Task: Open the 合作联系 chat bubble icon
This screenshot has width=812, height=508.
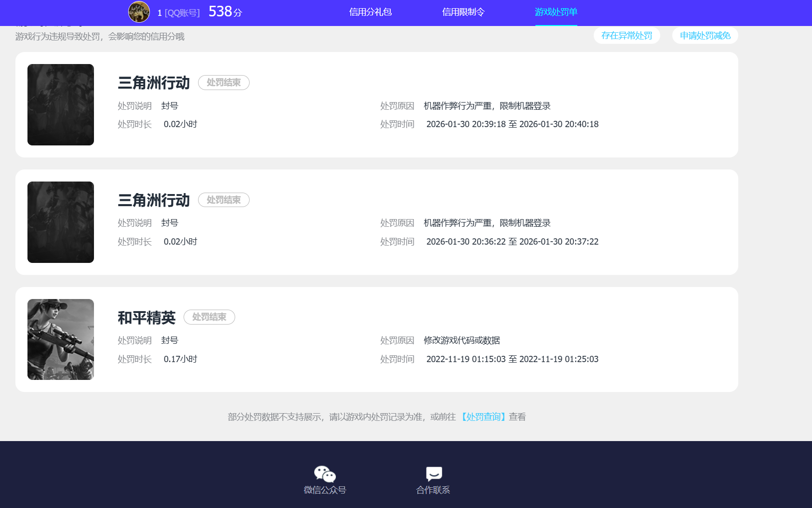Action: 434,474
